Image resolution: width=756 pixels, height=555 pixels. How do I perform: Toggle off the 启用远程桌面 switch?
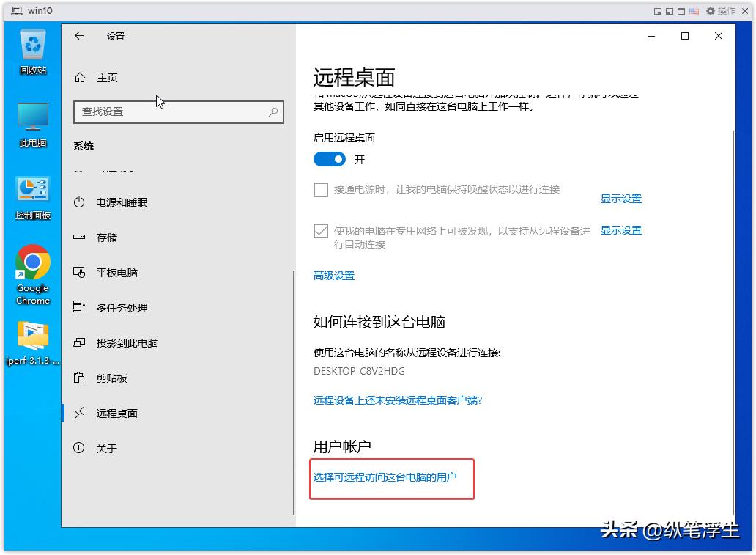point(329,158)
